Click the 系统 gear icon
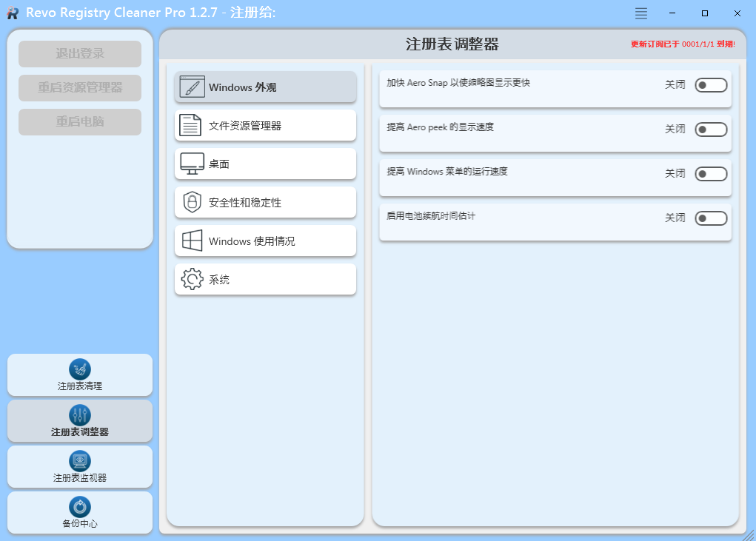 [x=191, y=279]
